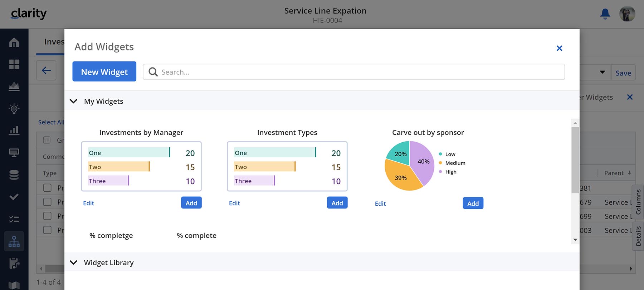Open the area chart icon in sidebar
Screen dimensions: 644x290
pos(14,87)
